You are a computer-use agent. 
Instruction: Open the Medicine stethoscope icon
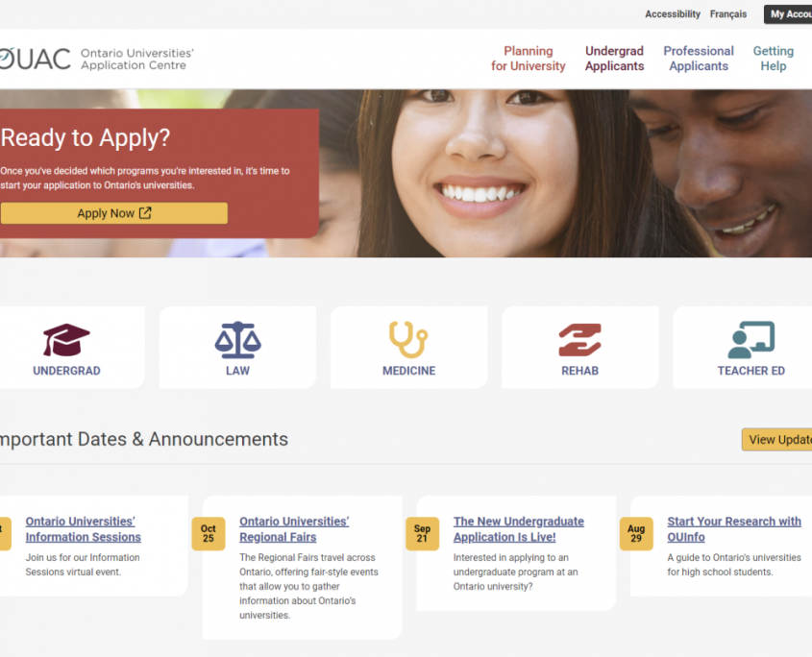408,340
